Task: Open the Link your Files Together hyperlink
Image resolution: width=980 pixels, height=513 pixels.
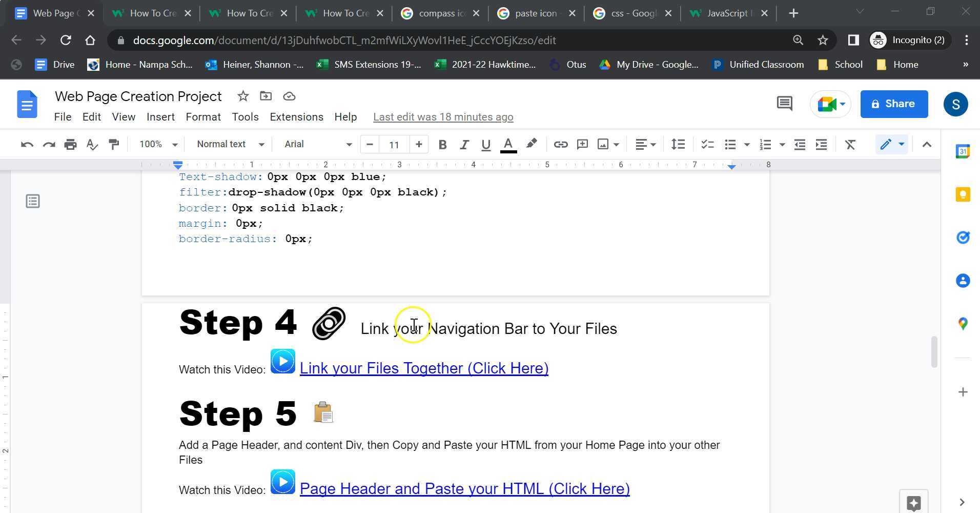Action: 424,368
